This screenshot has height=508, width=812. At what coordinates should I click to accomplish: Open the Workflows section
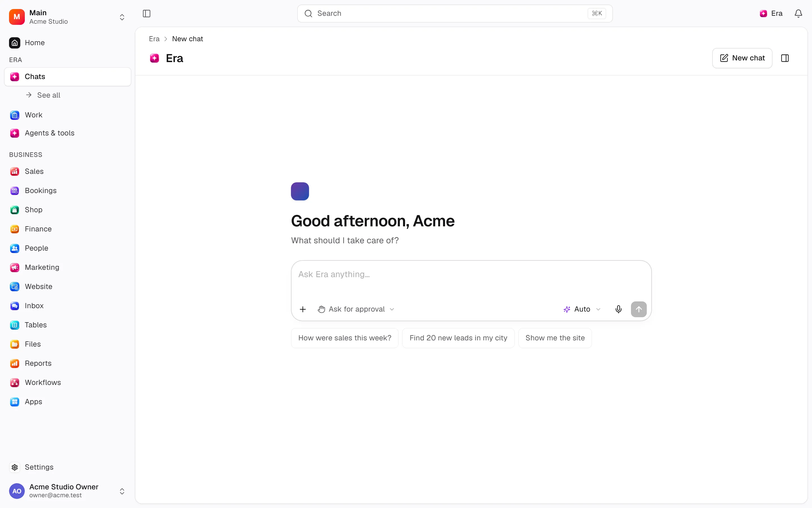tap(68, 382)
